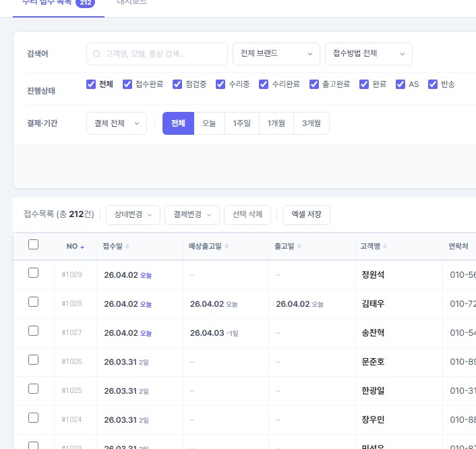The image size is (476, 449).
Task: Click sort icon next to 예상출고일
Action: pyautogui.click(x=227, y=247)
